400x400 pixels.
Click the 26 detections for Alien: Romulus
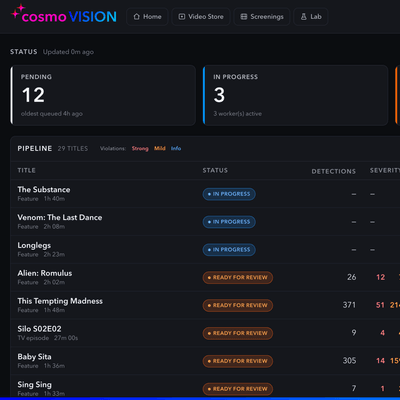[352, 277]
